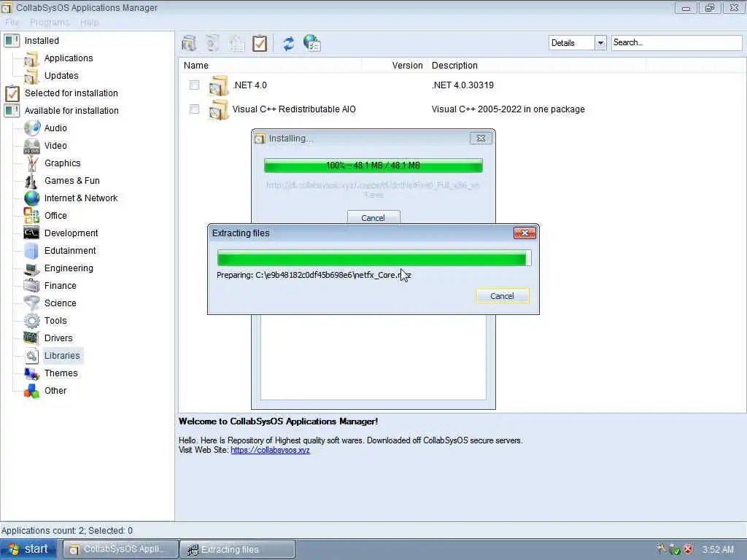Image resolution: width=747 pixels, height=560 pixels.
Task: Select the Engineering category
Action: click(x=69, y=268)
